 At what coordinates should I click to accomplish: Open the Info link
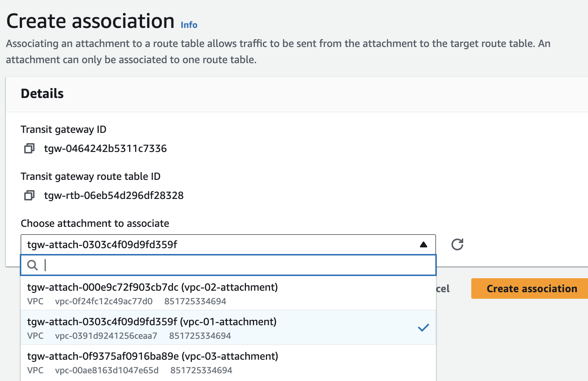pyautogui.click(x=189, y=25)
